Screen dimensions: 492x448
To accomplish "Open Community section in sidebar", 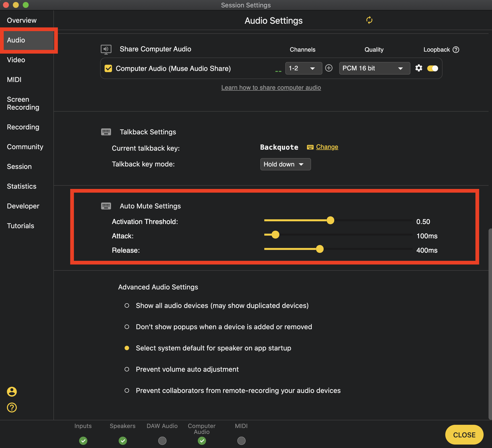I will pos(25,147).
